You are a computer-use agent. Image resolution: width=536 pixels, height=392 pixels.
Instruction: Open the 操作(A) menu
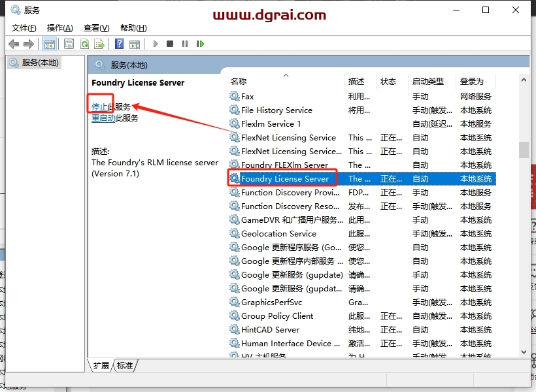point(60,28)
